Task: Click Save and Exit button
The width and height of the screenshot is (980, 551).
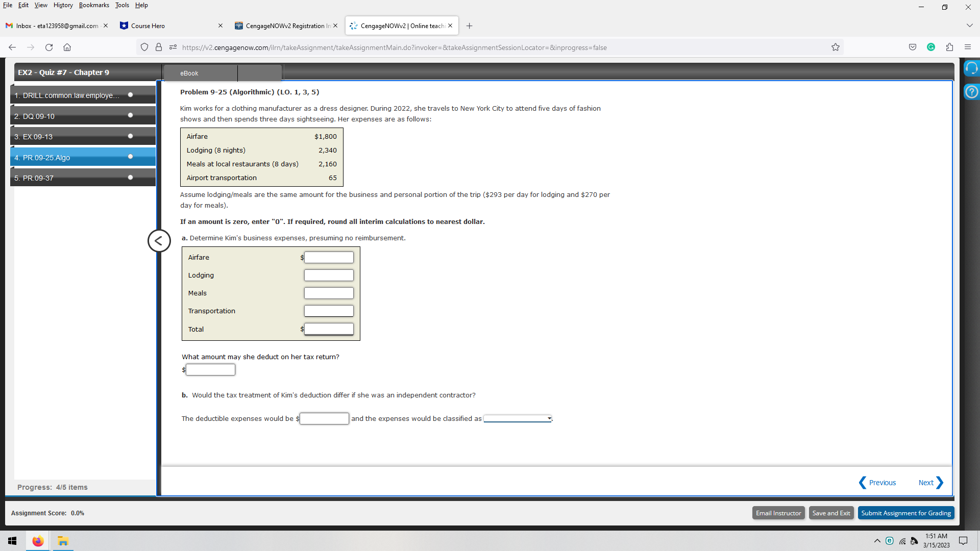Action: click(831, 513)
